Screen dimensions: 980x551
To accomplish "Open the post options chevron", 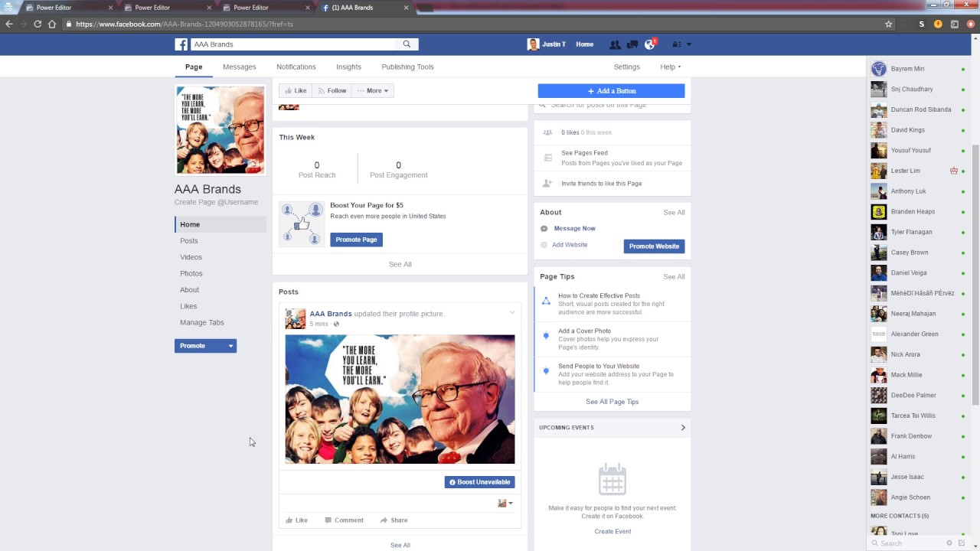I will coord(512,312).
